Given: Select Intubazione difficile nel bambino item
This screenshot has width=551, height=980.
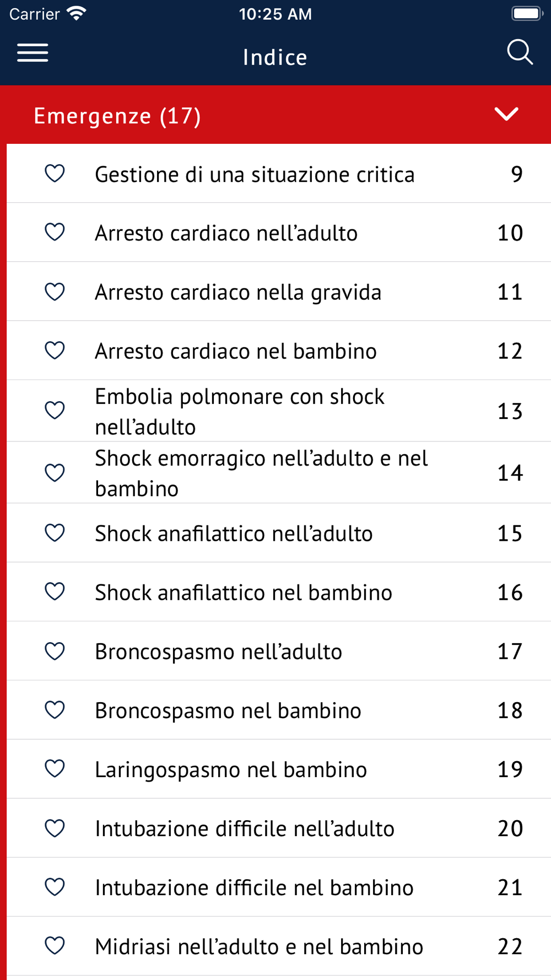Looking at the screenshot, I should [254, 887].
